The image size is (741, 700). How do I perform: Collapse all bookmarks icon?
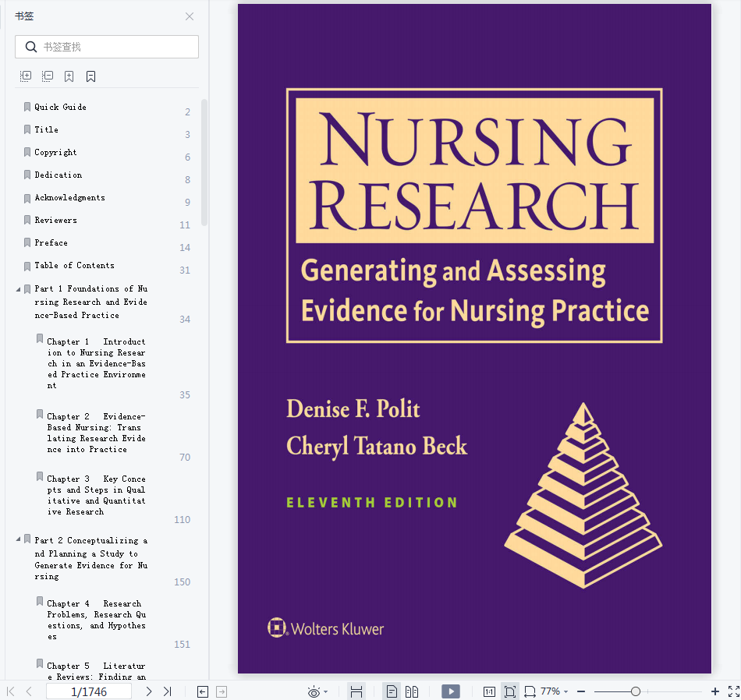(48, 76)
